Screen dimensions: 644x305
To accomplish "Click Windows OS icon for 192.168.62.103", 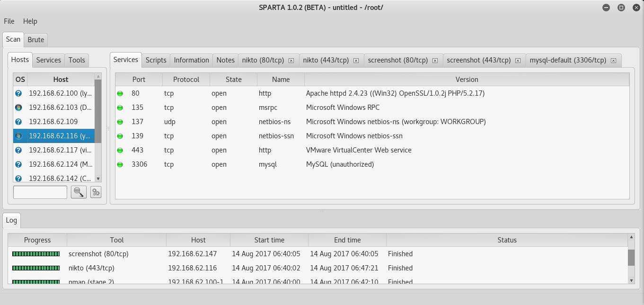I will click(18, 108).
